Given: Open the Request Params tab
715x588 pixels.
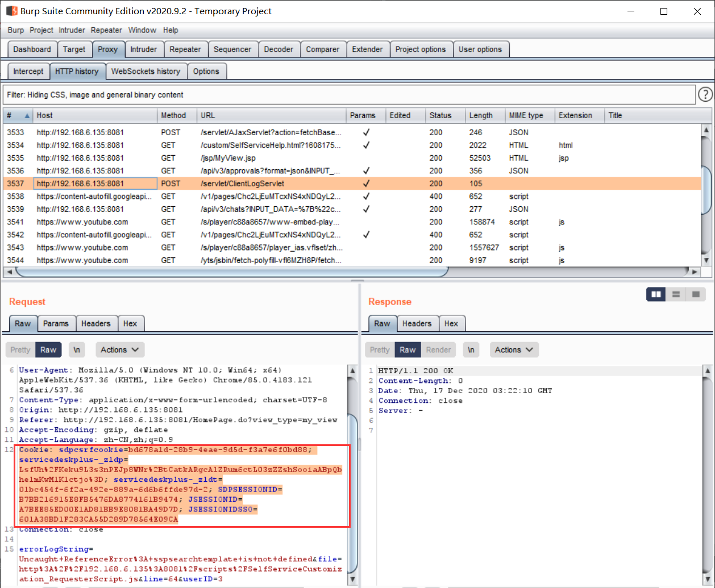Looking at the screenshot, I should tap(56, 323).
